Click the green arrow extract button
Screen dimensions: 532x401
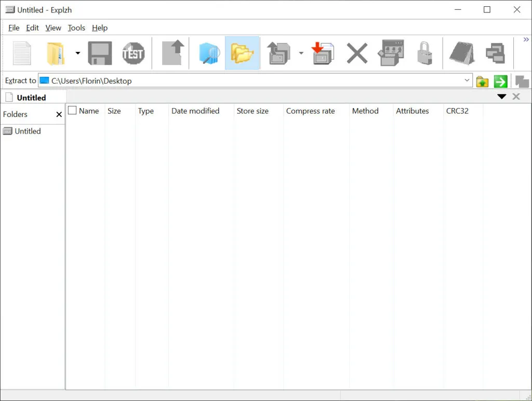(x=500, y=82)
